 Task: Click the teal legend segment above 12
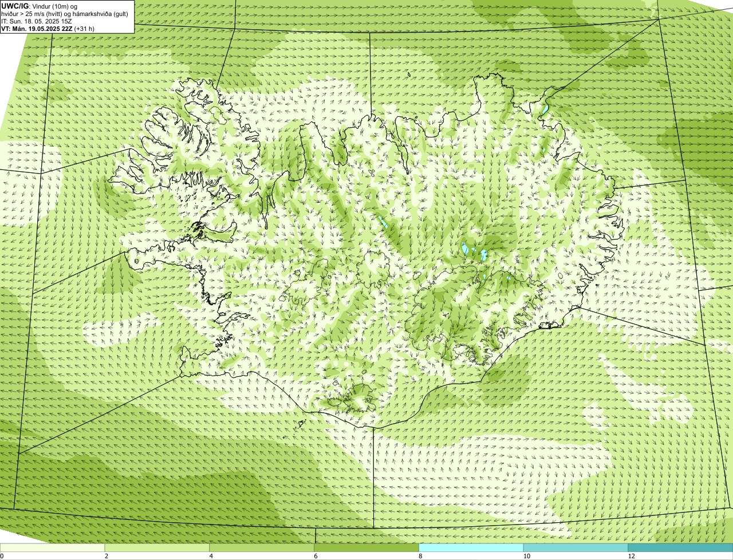click(x=681, y=547)
